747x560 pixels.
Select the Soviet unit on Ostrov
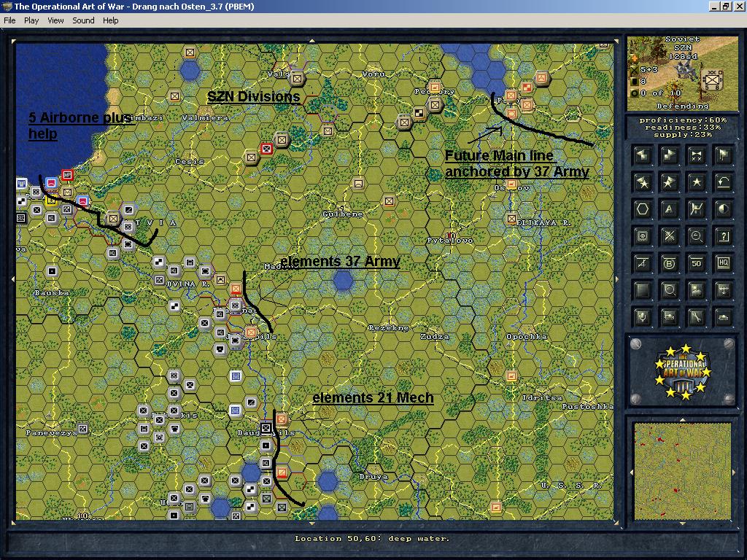click(511, 184)
